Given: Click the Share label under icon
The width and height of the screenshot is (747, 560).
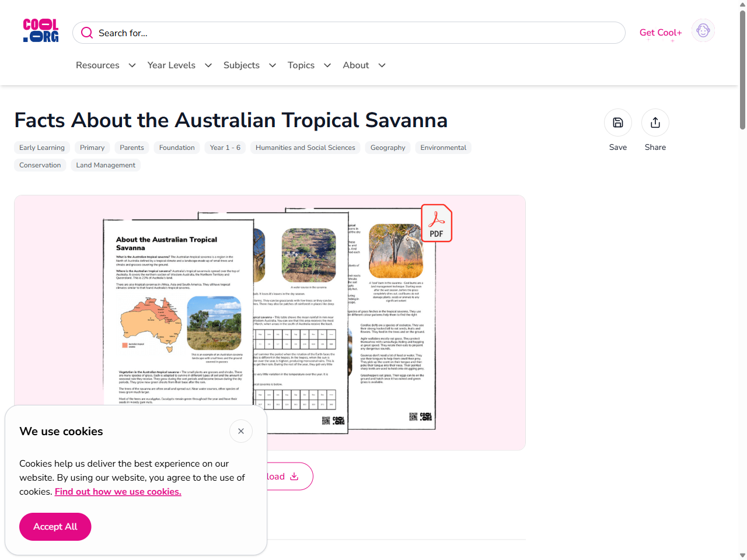Looking at the screenshot, I should (x=655, y=147).
